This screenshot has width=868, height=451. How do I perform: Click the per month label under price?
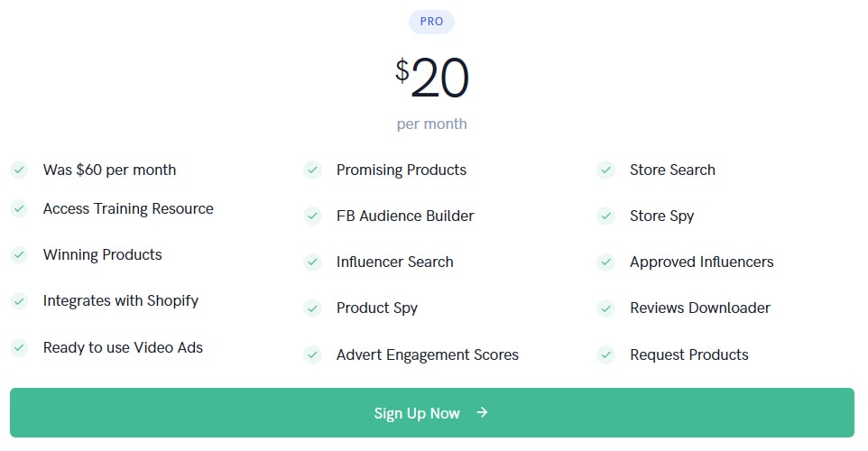431,124
